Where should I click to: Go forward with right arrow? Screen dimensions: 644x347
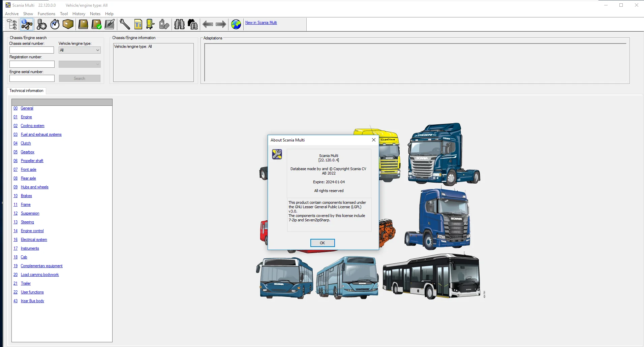221,24
